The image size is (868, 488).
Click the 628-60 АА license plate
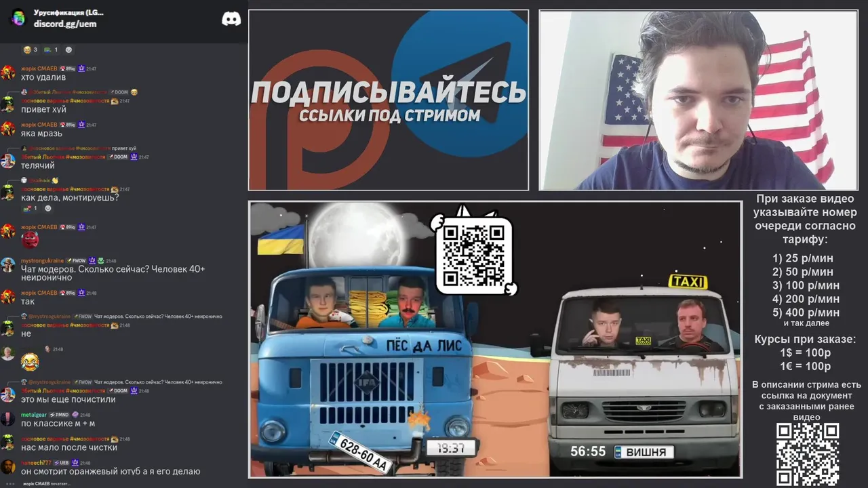pos(359,452)
